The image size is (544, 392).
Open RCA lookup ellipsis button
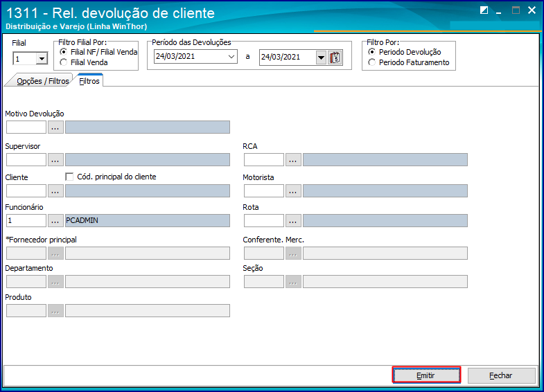pos(293,160)
